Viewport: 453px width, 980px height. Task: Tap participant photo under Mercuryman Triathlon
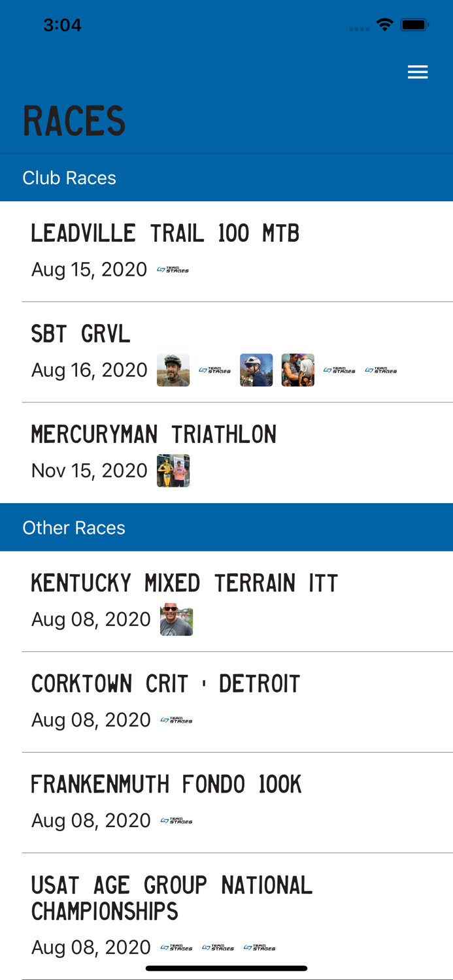pyautogui.click(x=173, y=471)
